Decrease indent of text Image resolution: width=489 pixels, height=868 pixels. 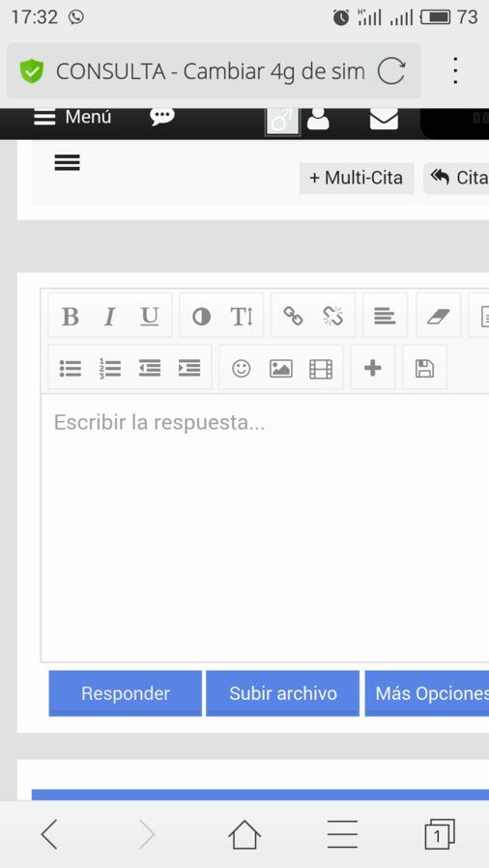[150, 368]
